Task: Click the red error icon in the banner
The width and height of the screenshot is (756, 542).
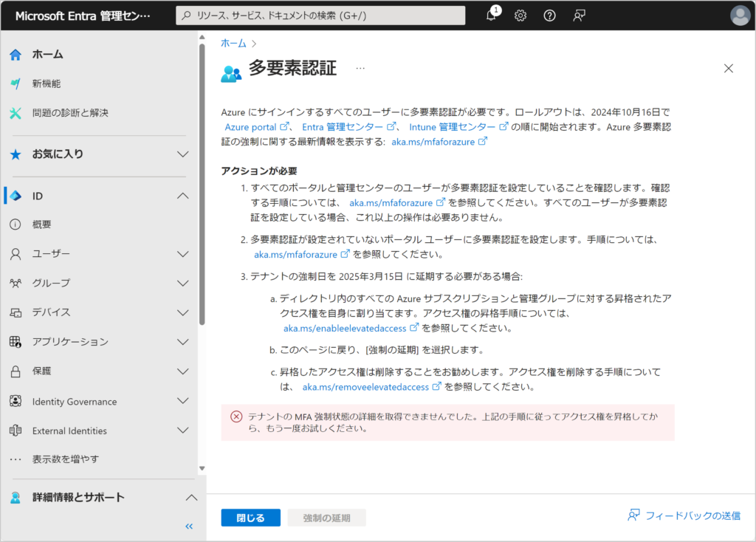Action: click(x=236, y=416)
